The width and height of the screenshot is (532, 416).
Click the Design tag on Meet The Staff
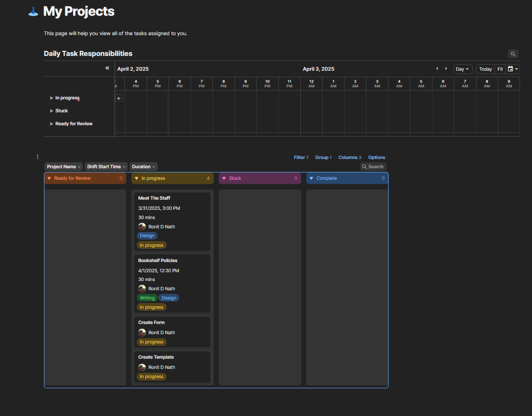click(x=147, y=236)
